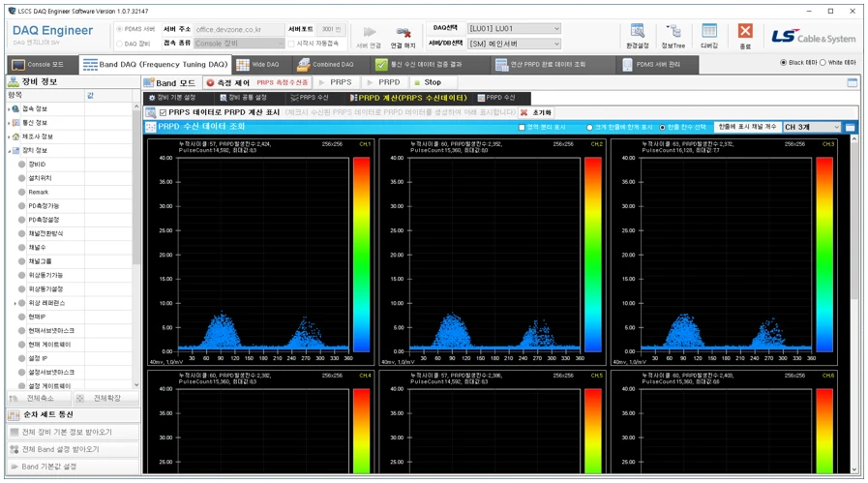Viewport: 868px width, 483px height.
Task: Select the DAQ 장비 radio button
Action: click(x=119, y=44)
